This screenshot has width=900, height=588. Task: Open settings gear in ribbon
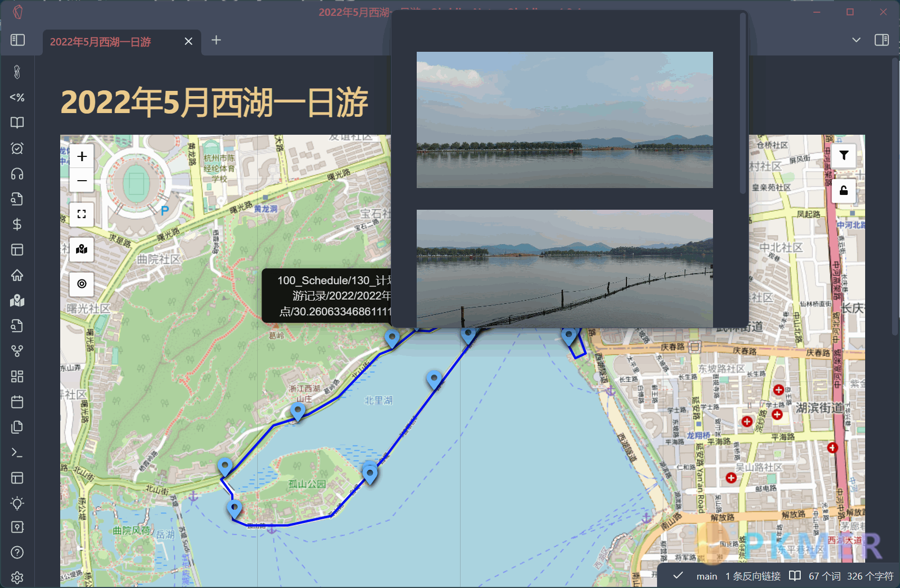click(17, 577)
